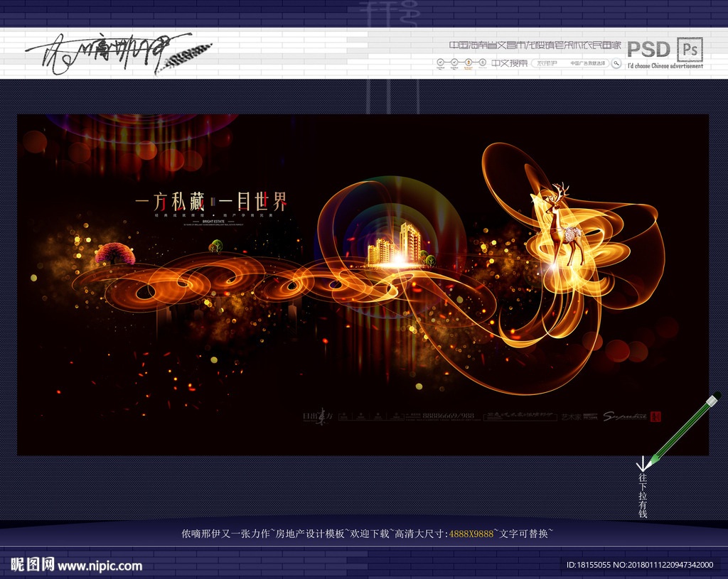Click the white downward arrow icon
Image resolution: width=728 pixels, height=579 pixels.
(643, 463)
